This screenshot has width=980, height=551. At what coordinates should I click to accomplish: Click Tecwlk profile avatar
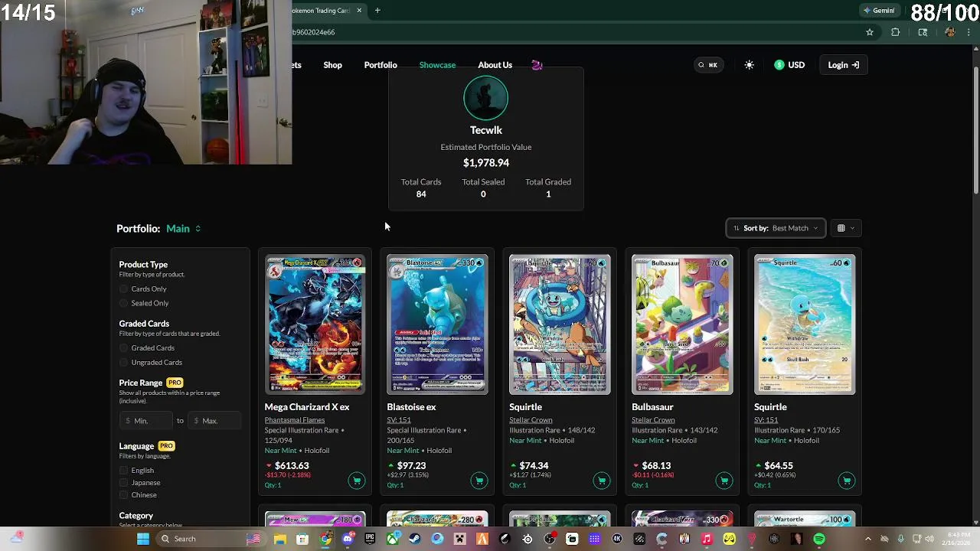[x=486, y=99]
